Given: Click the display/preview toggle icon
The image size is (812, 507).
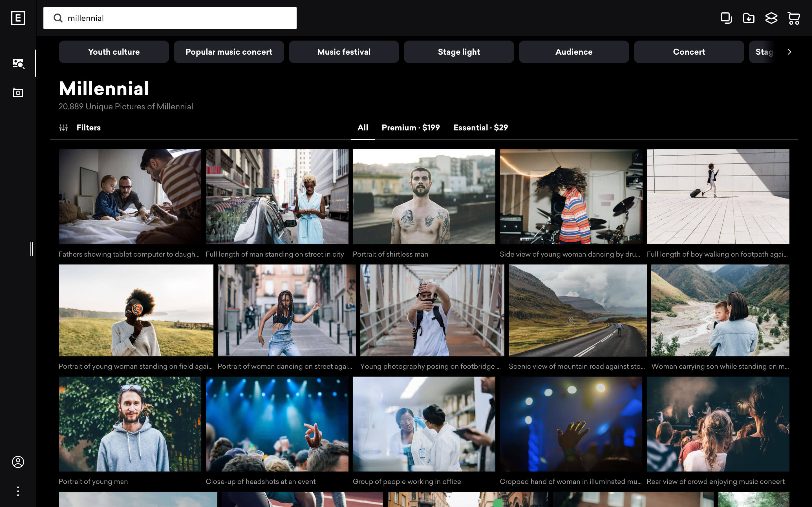Looking at the screenshot, I should (726, 17).
